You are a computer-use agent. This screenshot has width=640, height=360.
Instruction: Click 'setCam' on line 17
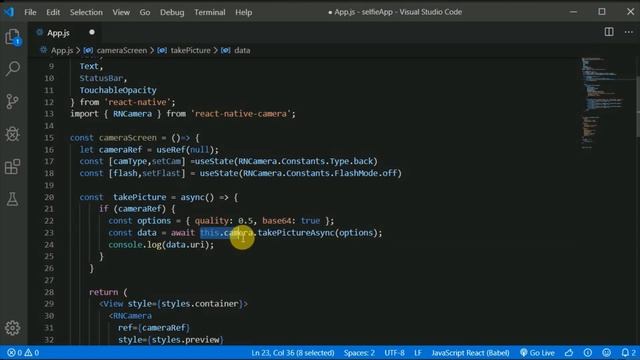[167, 161]
